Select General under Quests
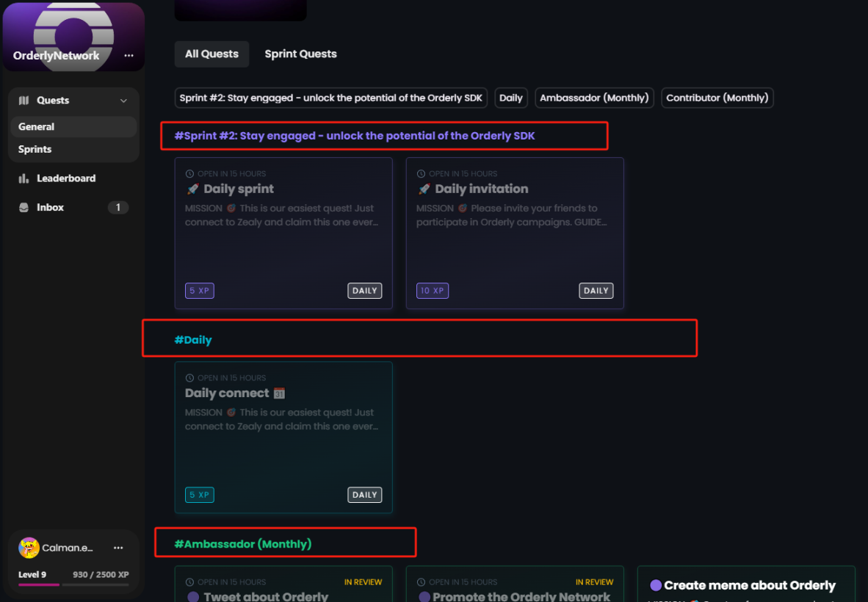 coord(37,127)
